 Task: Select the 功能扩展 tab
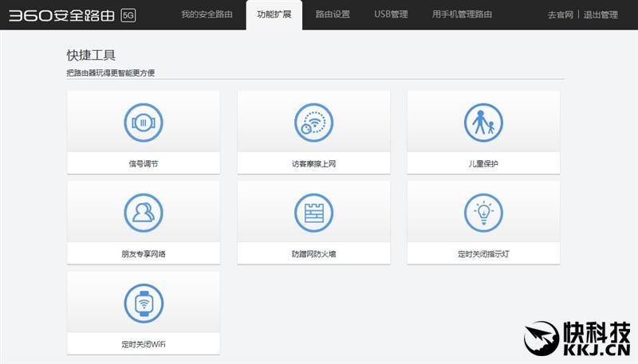(x=274, y=14)
